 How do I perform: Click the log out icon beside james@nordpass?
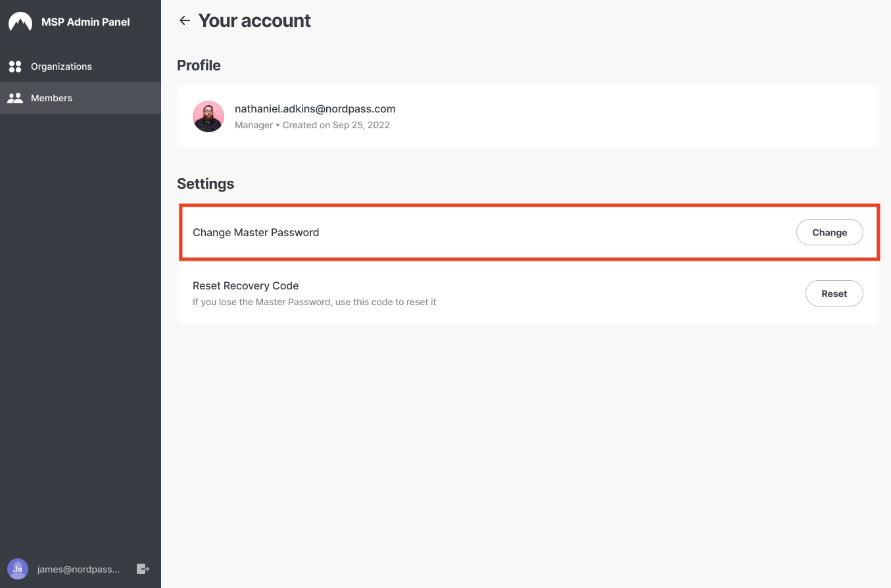(x=143, y=569)
